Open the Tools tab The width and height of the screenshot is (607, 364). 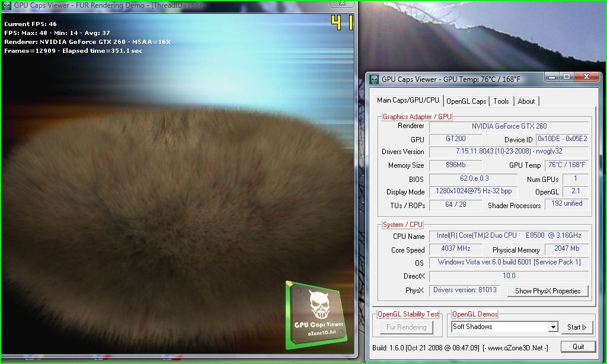pyautogui.click(x=501, y=101)
